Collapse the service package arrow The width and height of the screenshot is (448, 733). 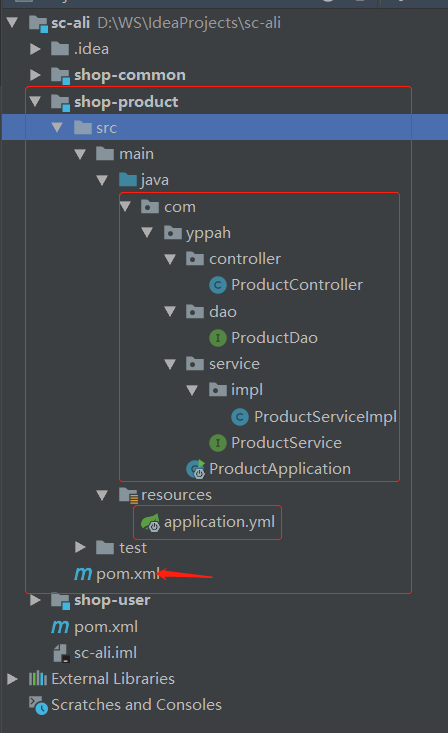tap(170, 364)
